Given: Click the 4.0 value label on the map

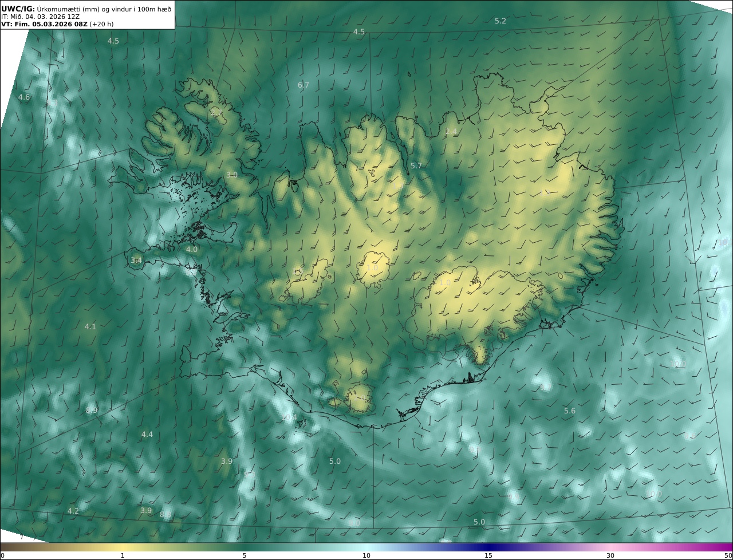Looking at the screenshot, I should [x=191, y=250].
